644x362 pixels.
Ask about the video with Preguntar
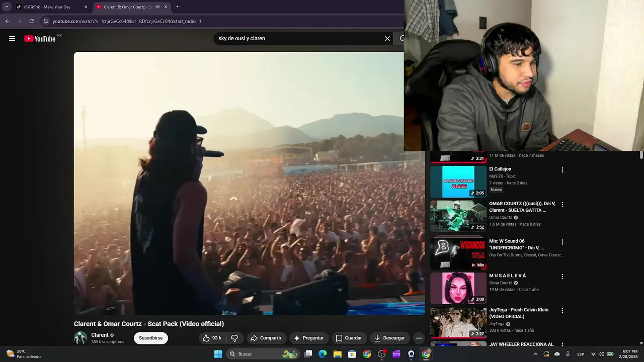(x=308, y=338)
